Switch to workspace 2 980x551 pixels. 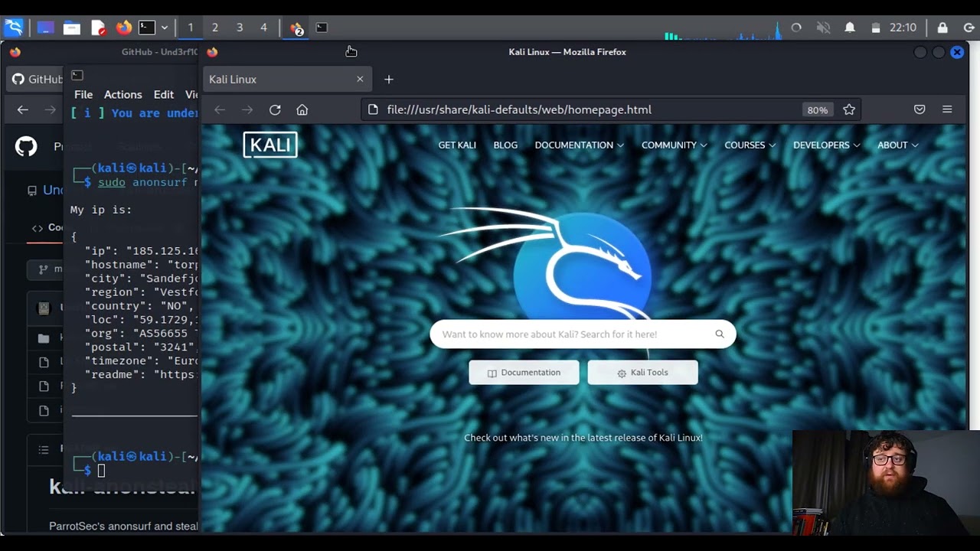click(215, 28)
